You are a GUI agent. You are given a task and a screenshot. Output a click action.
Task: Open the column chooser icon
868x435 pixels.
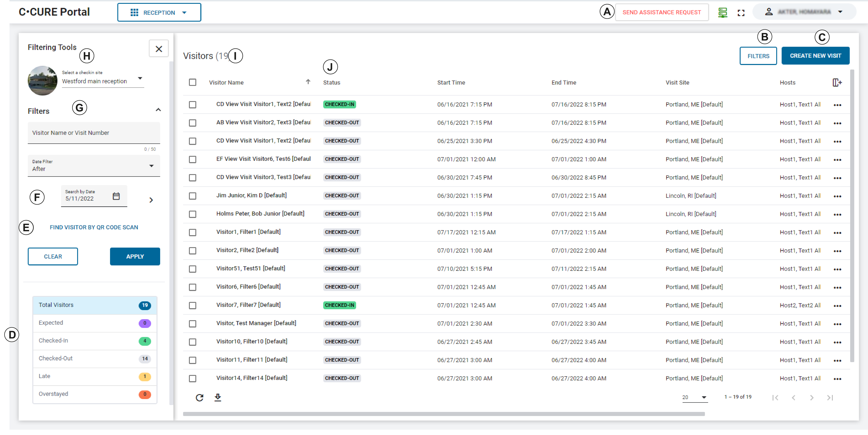point(837,83)
